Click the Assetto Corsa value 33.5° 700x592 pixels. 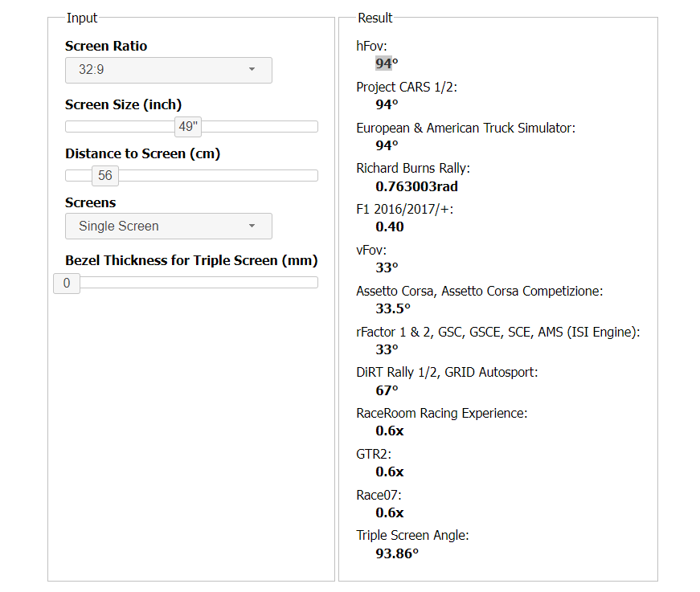tap(393, 308)
